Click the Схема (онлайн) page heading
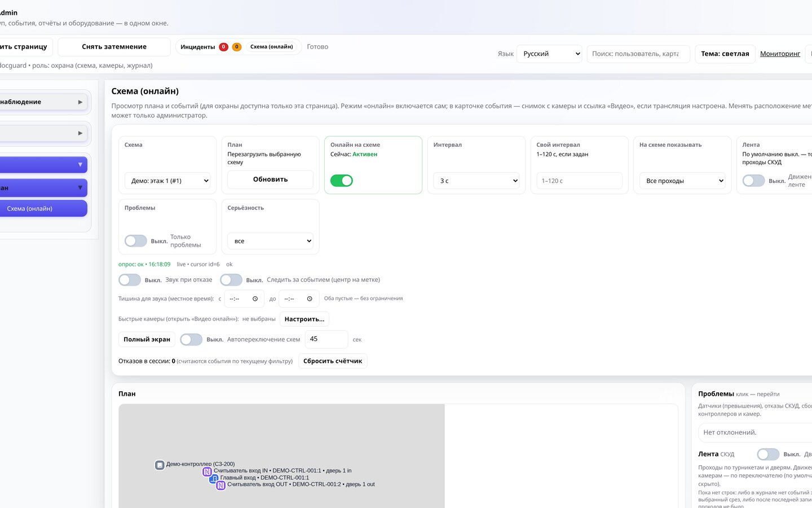 pos(145,91)
